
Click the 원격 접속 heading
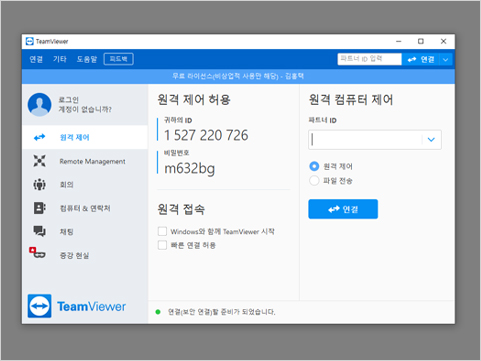pos(181,209)
